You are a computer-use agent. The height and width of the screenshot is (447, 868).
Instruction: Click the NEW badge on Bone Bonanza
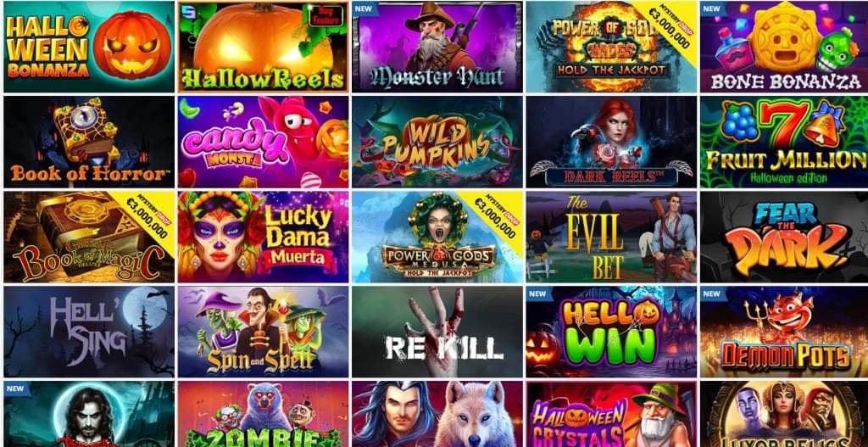pyautogui.click(x=712, y=8)
